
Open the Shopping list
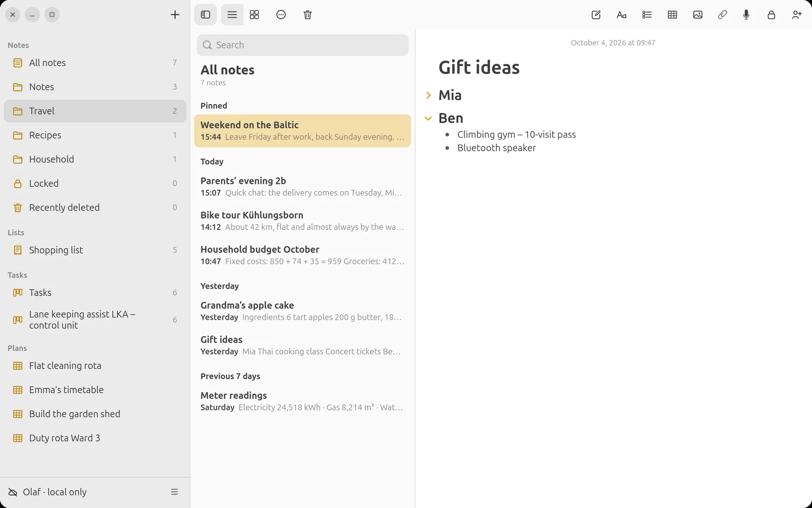[x=95, y=250]
